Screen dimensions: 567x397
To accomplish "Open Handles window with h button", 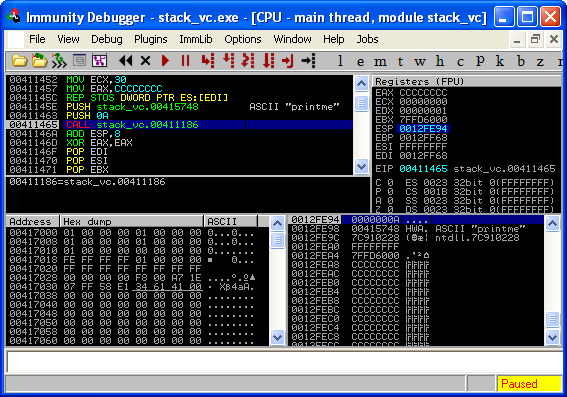I will (x=440, y=61).
